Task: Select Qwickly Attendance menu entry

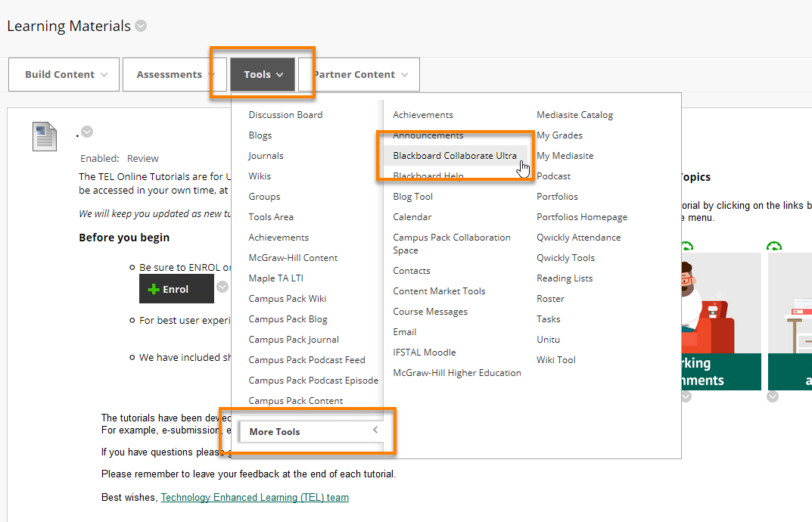Action: pos(578,238)
